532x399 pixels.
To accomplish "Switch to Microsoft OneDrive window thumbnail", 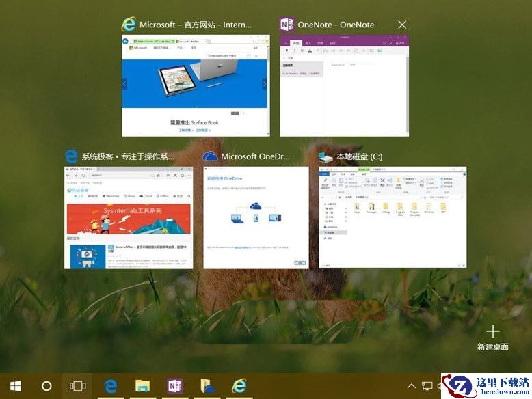I will [x=256, y=217].
